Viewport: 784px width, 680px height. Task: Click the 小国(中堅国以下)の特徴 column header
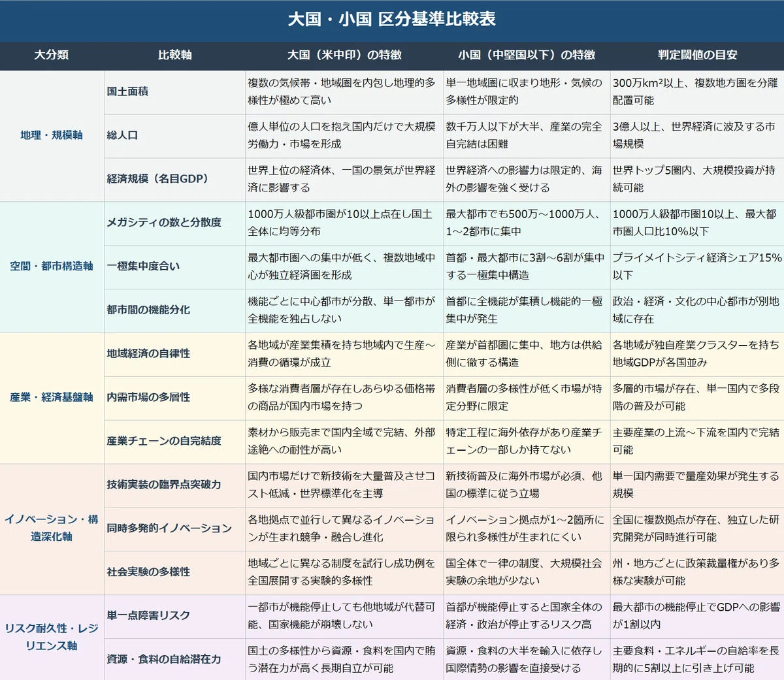tap(527, 55)
